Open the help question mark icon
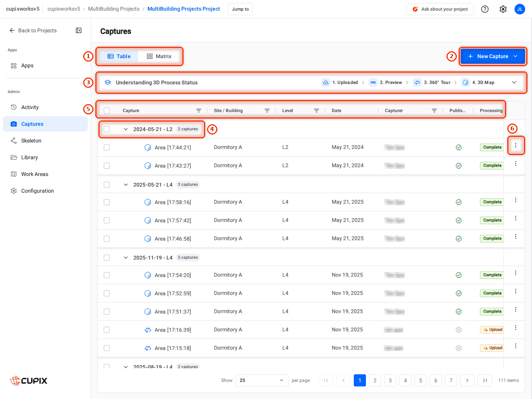Screen dimensions: 532x399 (485, 9)
